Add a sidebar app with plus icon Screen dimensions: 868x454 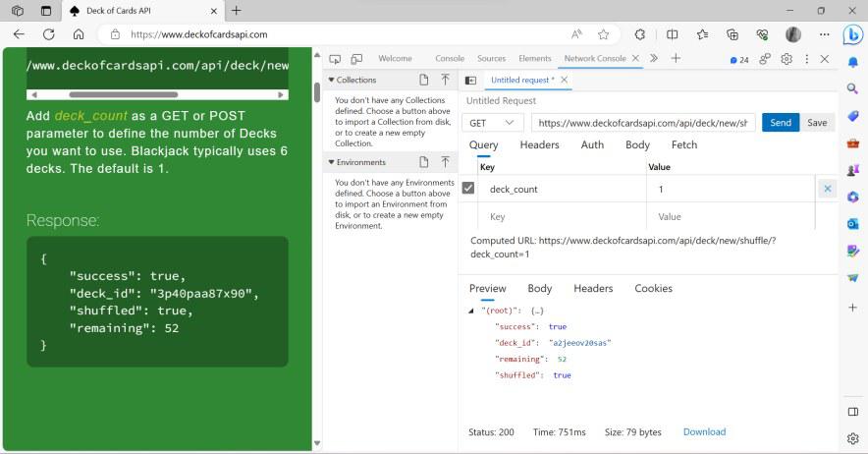(853, 308)
